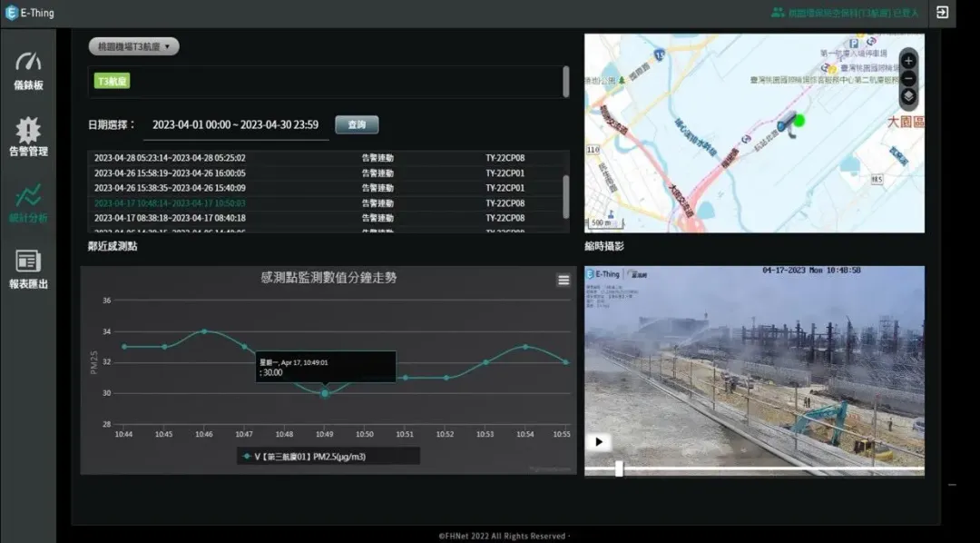Screen dimensions: 980x543
Task: Click the site tag panel scrollbar
Action: pyautogui.click(x=566, y=82)
